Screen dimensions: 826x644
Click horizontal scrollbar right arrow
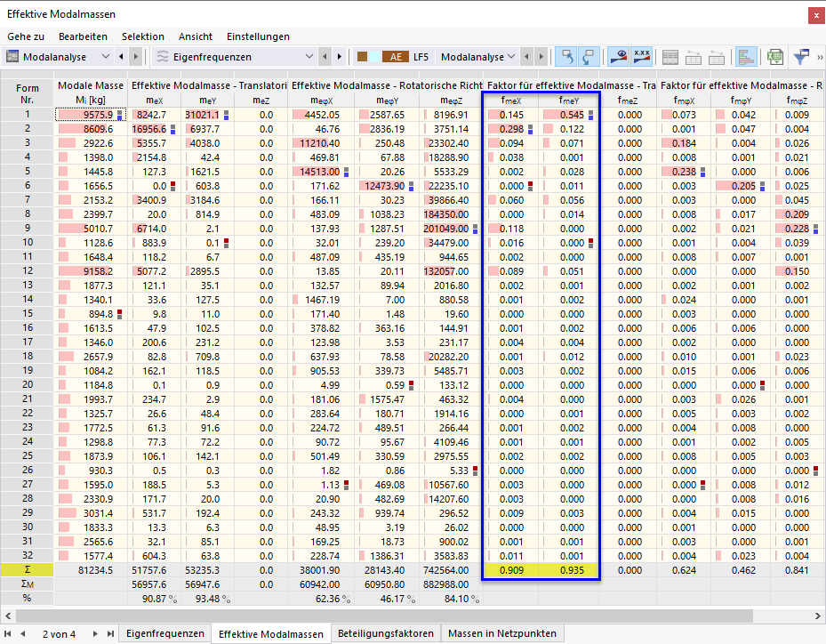click(818, 616)
